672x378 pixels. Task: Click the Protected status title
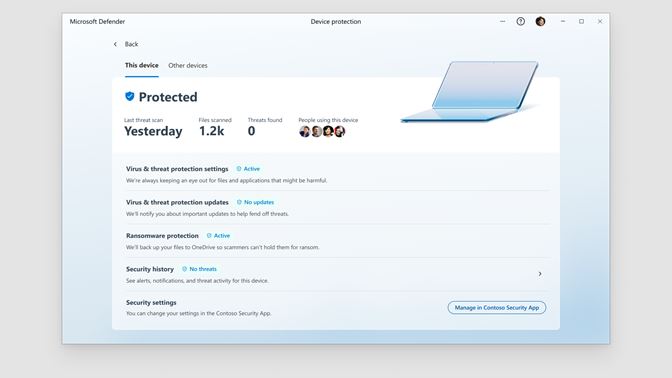click(168, 97)
